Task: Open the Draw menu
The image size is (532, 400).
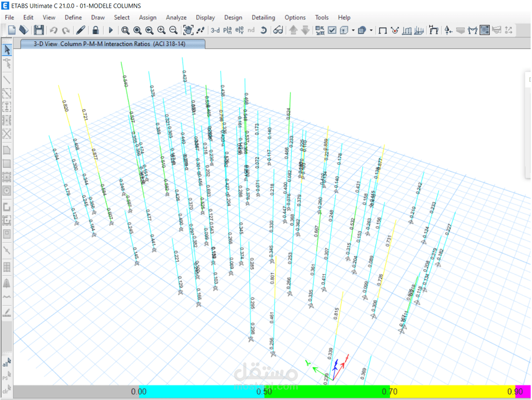Action: tap(98, 17)
